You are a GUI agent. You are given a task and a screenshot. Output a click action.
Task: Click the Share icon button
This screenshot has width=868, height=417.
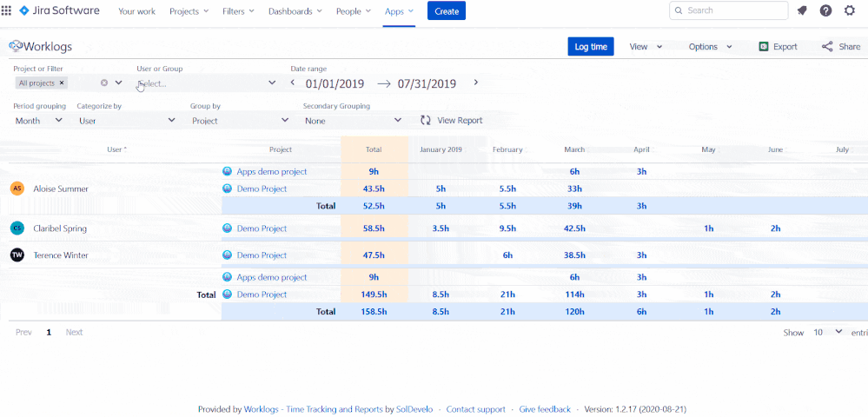(x=827, y=47)
